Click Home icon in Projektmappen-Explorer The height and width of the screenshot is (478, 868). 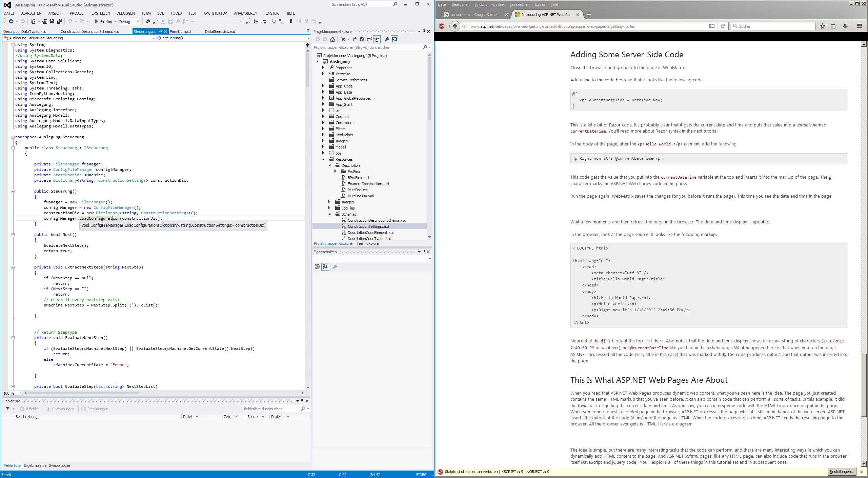click(x=332, y=39)
